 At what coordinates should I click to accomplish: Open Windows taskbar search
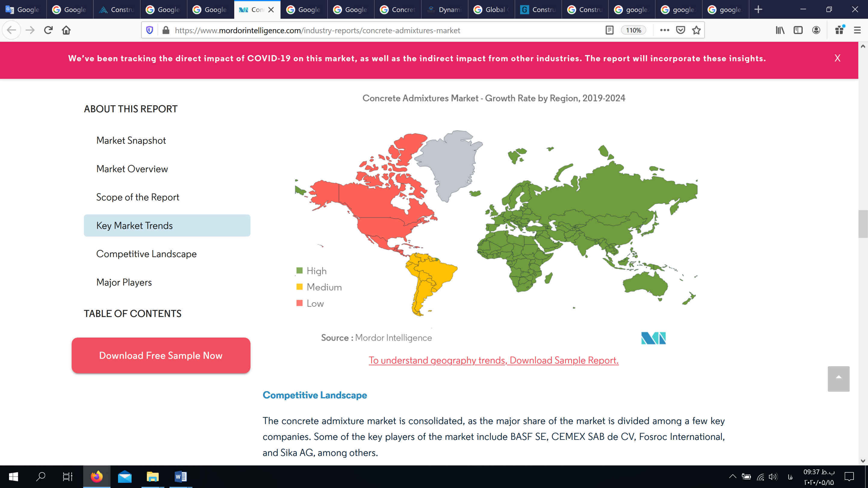point(41,477)
